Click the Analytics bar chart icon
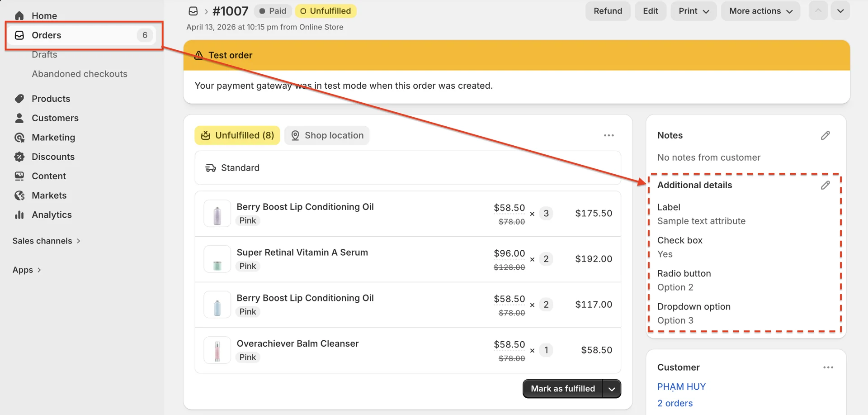This screenshot has height=415, width=868. click(x=19, y=215)
